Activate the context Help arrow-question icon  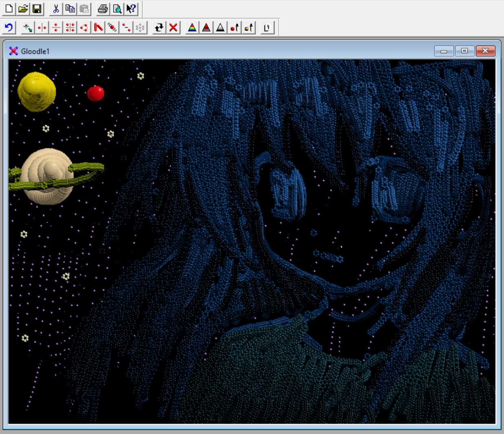131,9
